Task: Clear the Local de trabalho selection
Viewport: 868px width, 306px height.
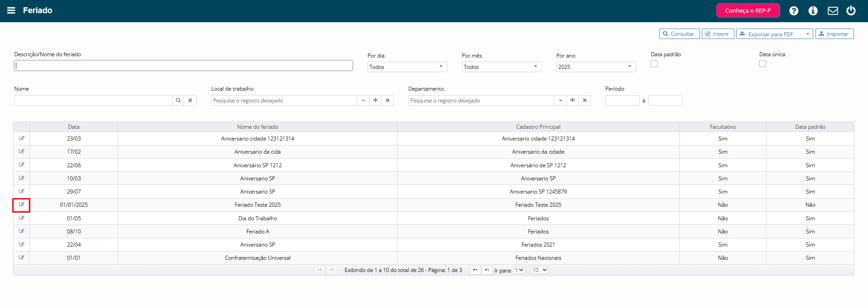Action: (388, 100)
